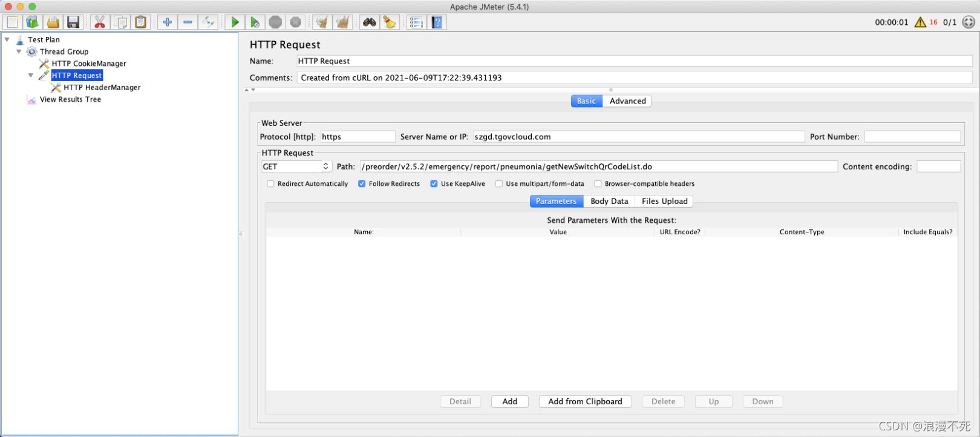The image size is (980, 437).
Task: Open the function helper dialog icon
Action: point(416,22)
